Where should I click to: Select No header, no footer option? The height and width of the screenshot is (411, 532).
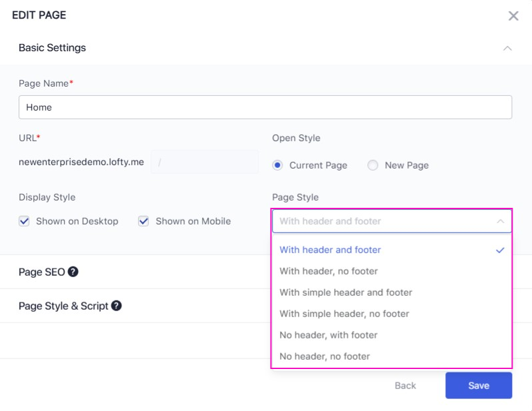(324, 356)
